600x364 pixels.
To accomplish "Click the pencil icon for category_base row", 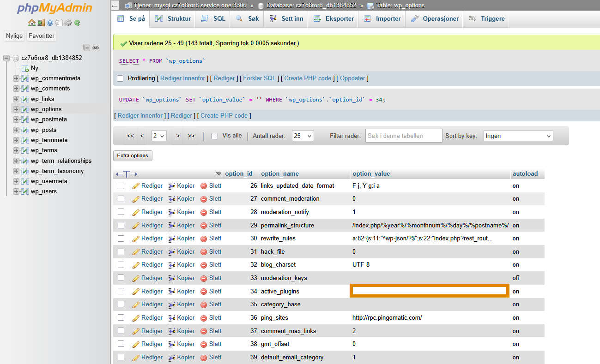I will [136, 304].
